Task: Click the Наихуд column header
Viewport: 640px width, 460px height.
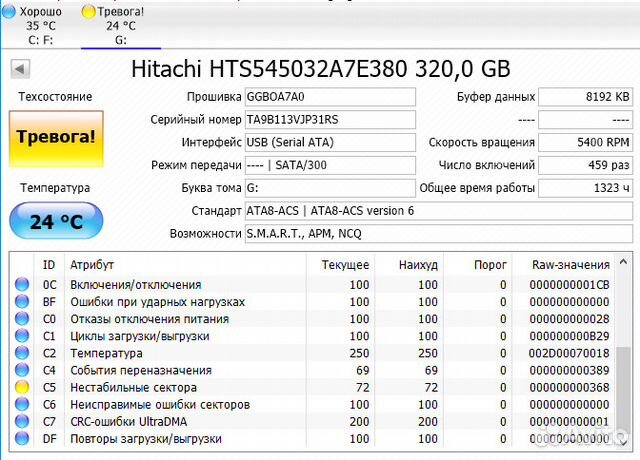Action: click(409, 265)
